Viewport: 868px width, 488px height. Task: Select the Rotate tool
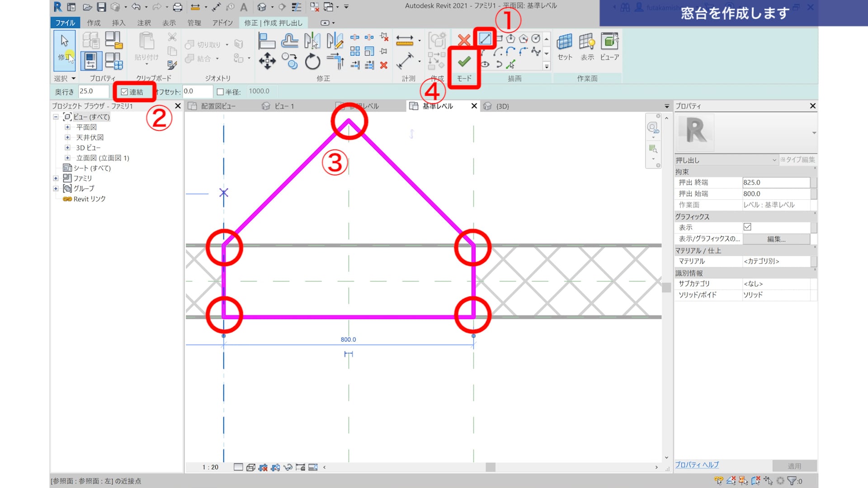pyautogui.click(x=312, y=61)
